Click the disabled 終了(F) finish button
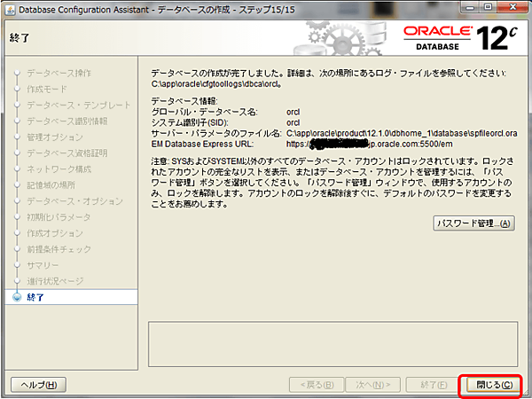Image resolution: width=532 pixels, height=399 pixels. pos(434,385)
